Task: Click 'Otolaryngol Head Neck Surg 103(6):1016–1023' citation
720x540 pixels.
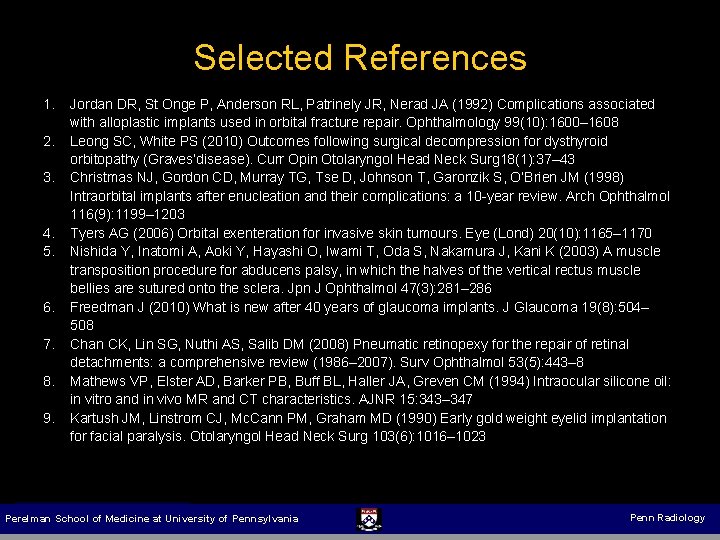Action: 338,436
